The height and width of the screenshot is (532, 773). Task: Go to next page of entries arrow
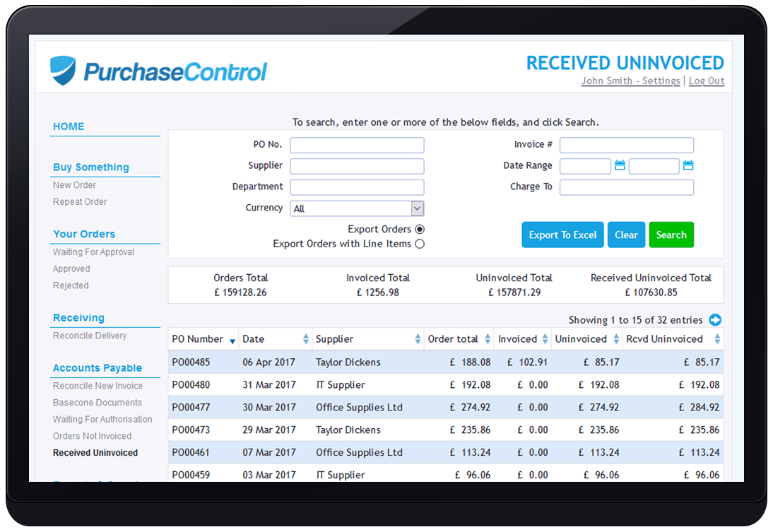(715, 320)
